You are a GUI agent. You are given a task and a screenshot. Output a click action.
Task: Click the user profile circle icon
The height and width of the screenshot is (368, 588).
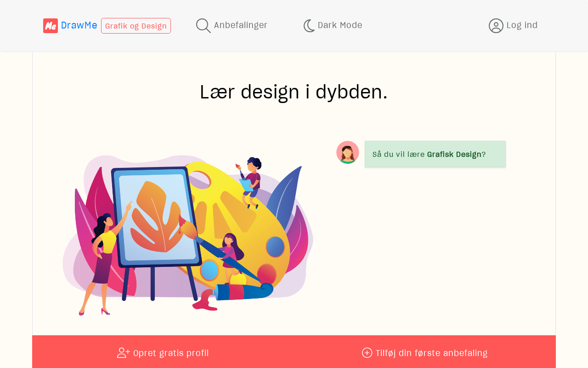(496, 26)
